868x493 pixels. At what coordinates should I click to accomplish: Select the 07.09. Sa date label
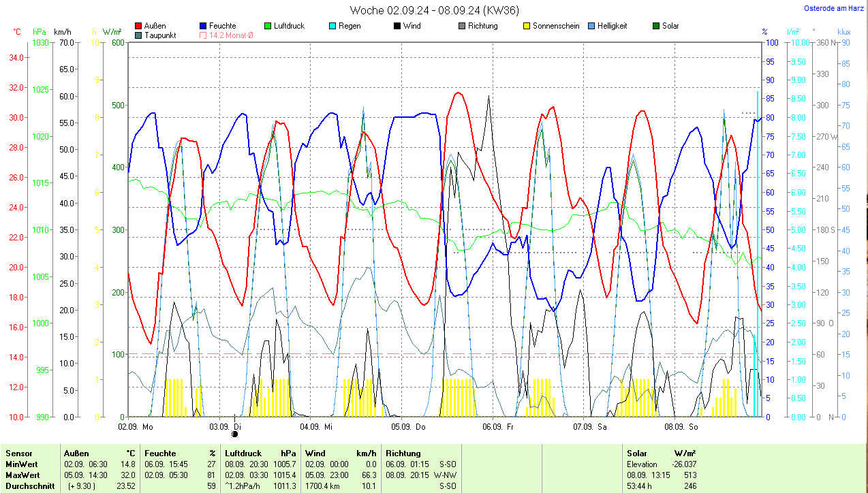589,427
